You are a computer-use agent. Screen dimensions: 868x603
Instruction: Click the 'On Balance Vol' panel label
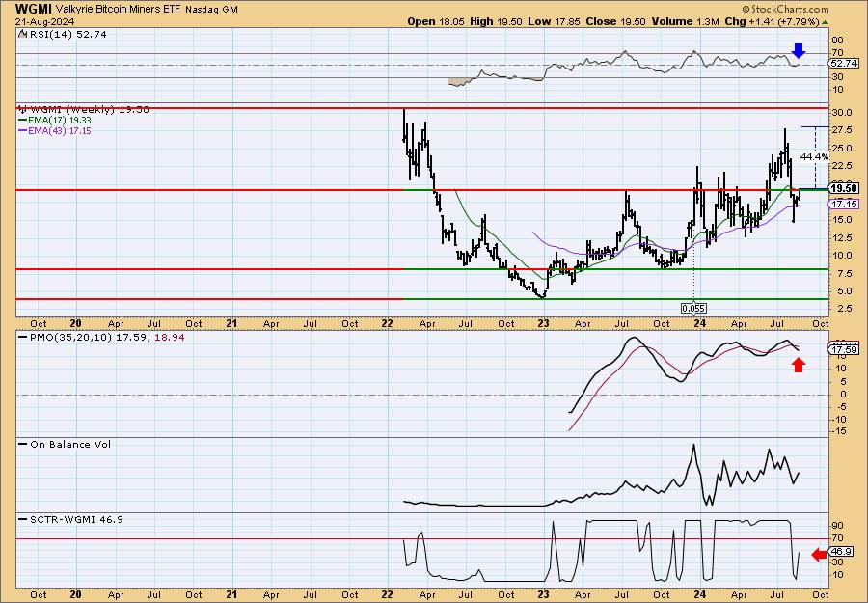click(70, 444)
